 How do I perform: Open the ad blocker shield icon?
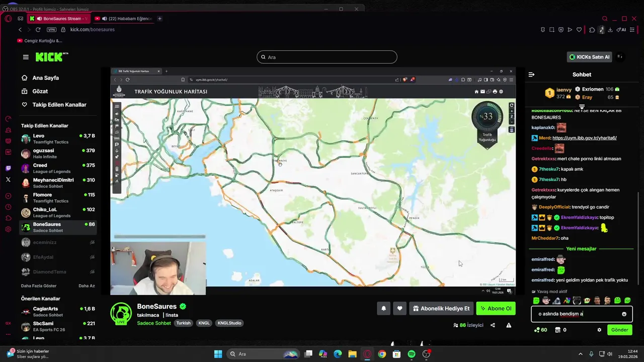pyautogui.click(x=561, y=30)
